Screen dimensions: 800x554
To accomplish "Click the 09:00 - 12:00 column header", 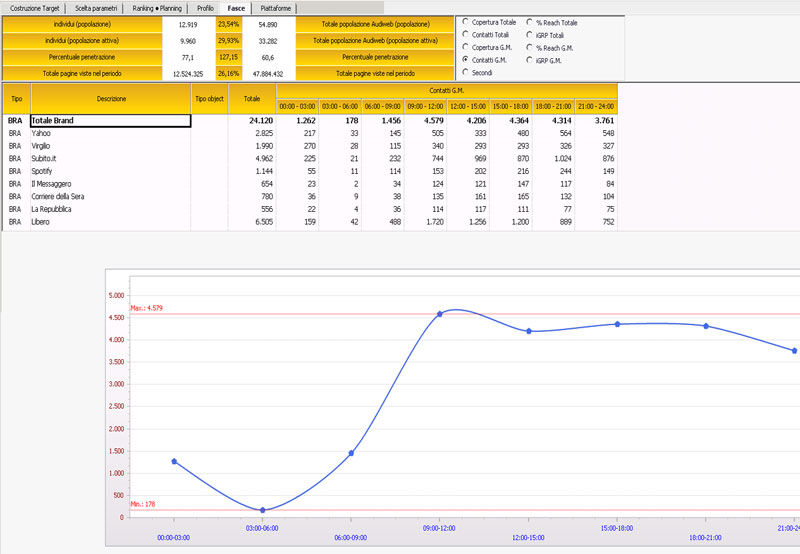I will coord(427,105).
